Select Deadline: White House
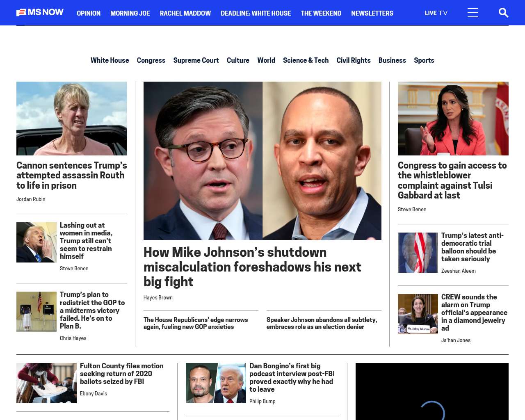Screen dimensions: 525x420 tap(256, 13)
